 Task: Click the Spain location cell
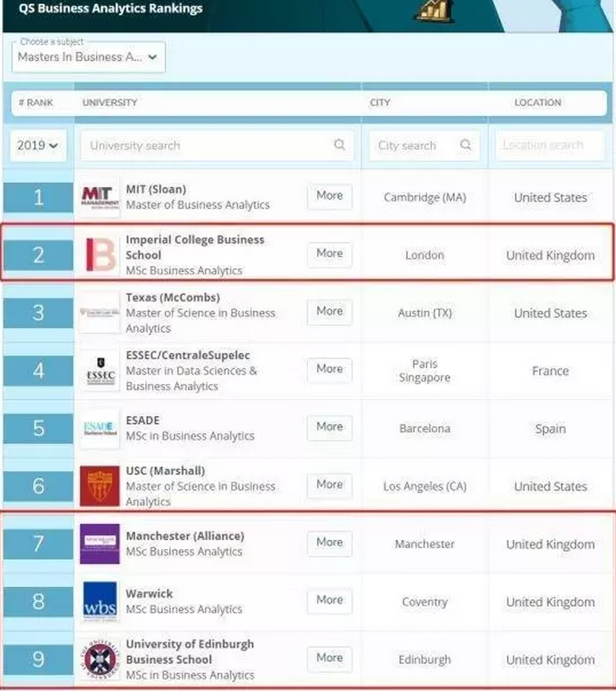[x=550, y=429]
